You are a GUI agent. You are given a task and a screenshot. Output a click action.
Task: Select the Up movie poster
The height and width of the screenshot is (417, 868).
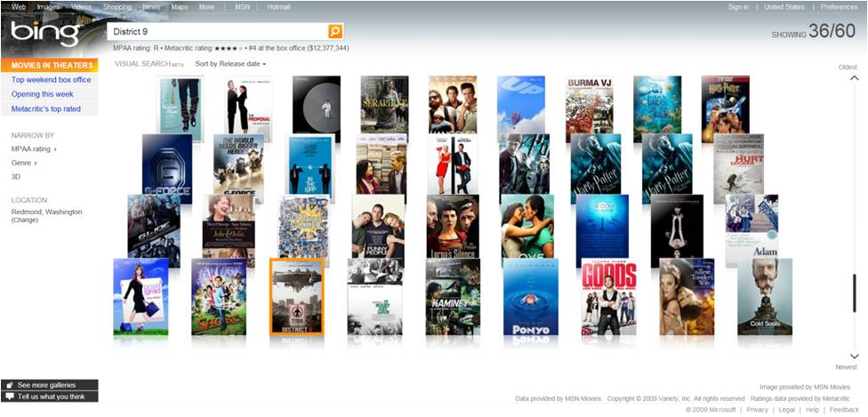click(x=520, y=105)
